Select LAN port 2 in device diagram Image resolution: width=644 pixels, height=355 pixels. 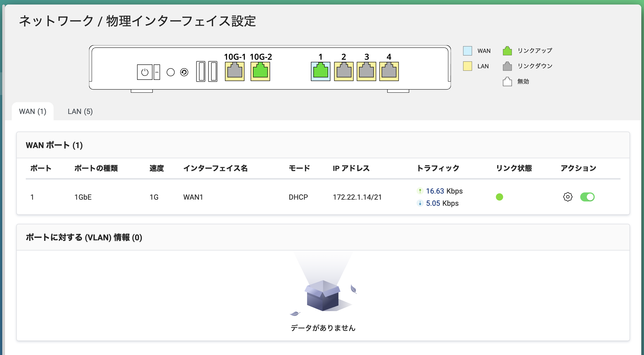[344, 71]
